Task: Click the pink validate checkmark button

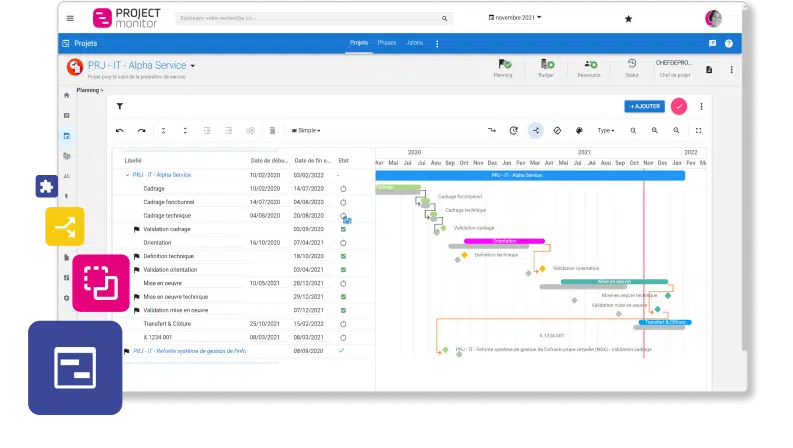Action: [679, 106]
